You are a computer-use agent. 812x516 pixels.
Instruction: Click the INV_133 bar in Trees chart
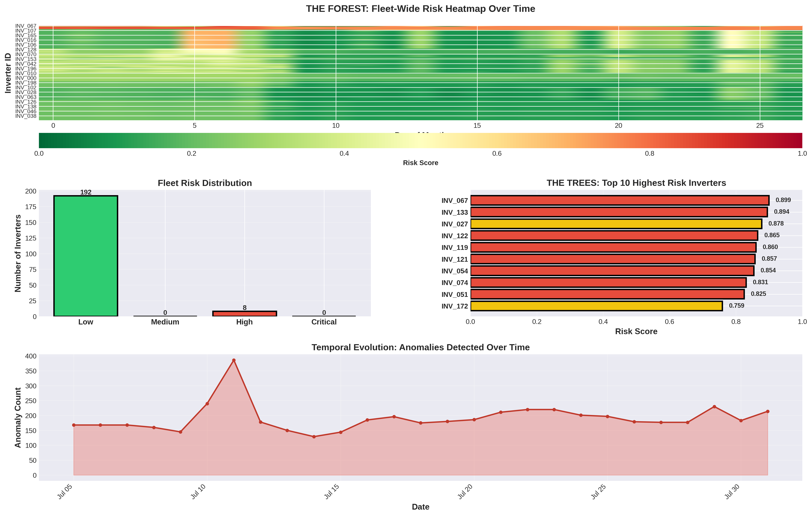(x=619, y=212)
